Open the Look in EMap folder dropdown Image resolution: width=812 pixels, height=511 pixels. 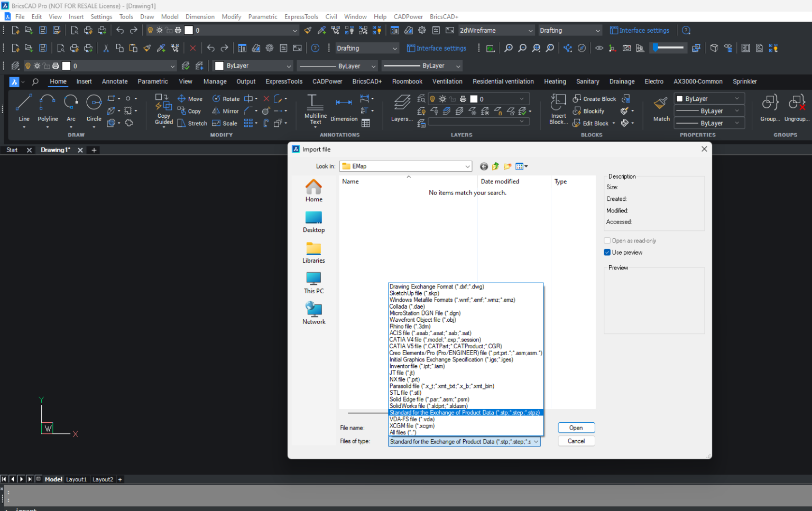[x=467, y=166]
